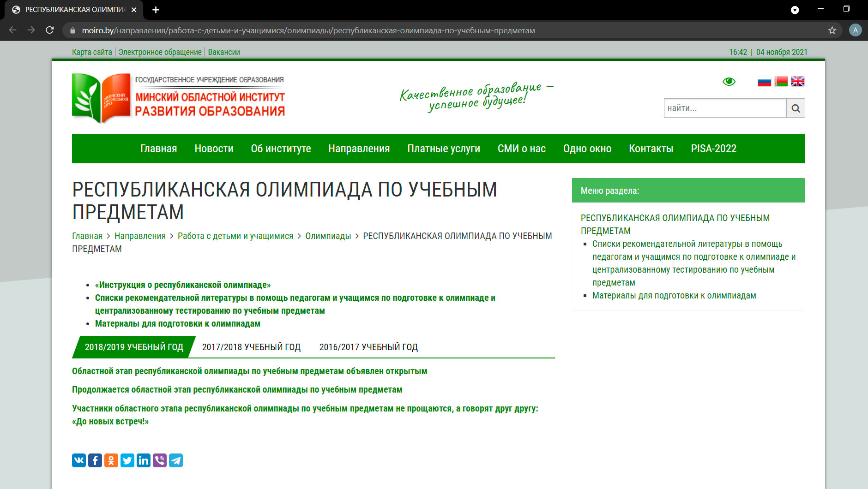Open 'Вакансии' link
868x489 pixels.
(x=224, y=52)
